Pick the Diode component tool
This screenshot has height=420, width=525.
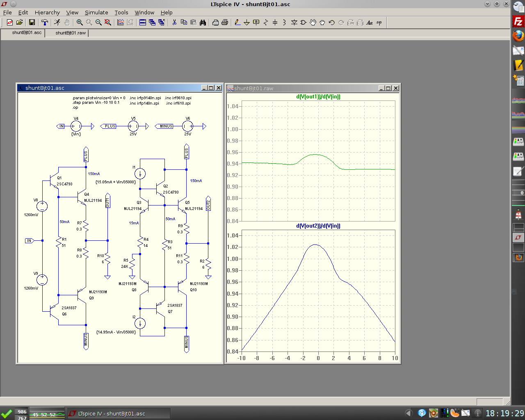coord(294,23)
